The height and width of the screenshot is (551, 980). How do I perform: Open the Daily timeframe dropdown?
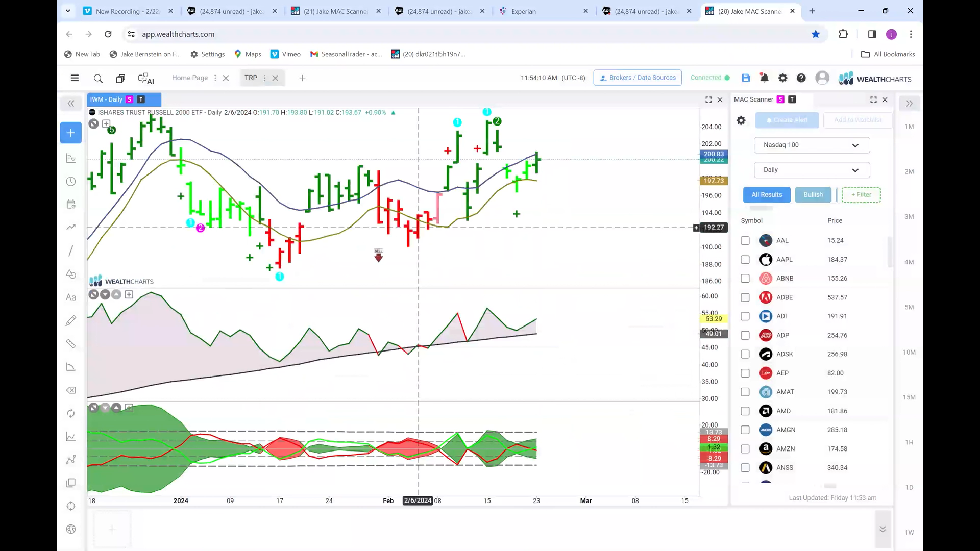[812, 170]
